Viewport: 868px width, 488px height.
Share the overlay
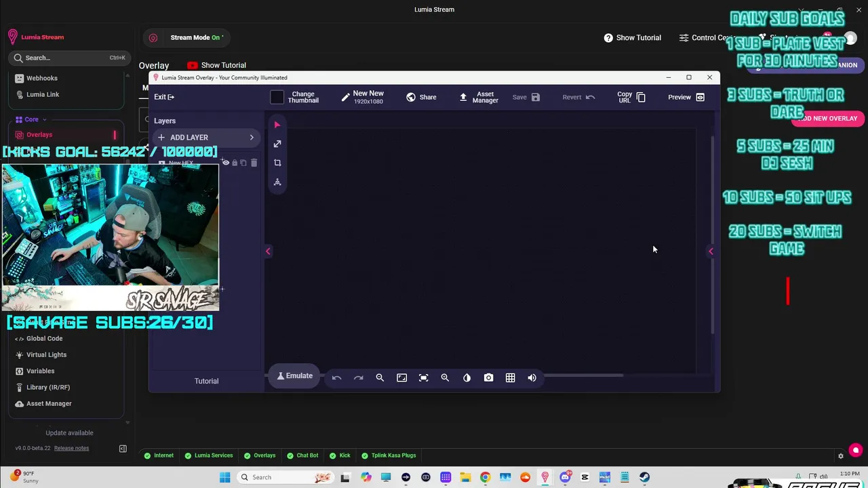point(421,97)
